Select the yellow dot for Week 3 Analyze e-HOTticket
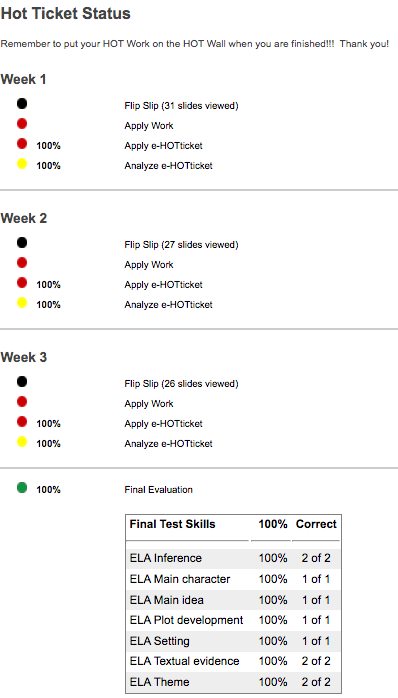The height and width of the screenshot is (698, 398). pos(22,441)
